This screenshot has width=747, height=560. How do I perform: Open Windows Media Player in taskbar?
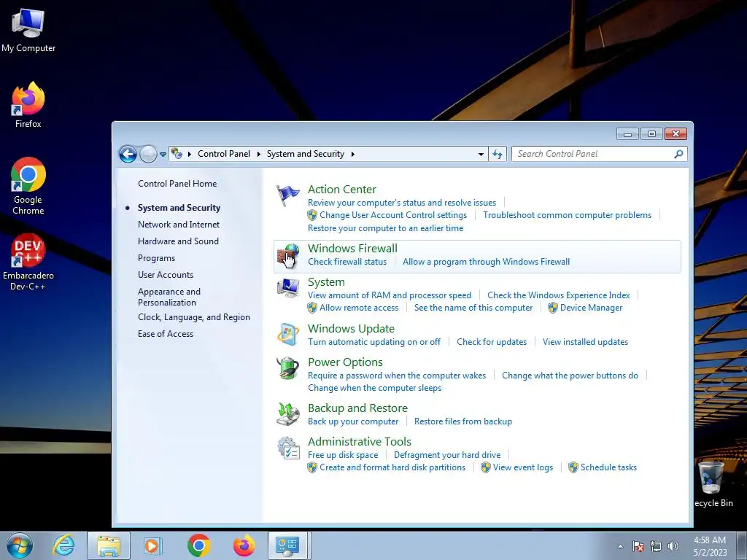pos(152,545)
